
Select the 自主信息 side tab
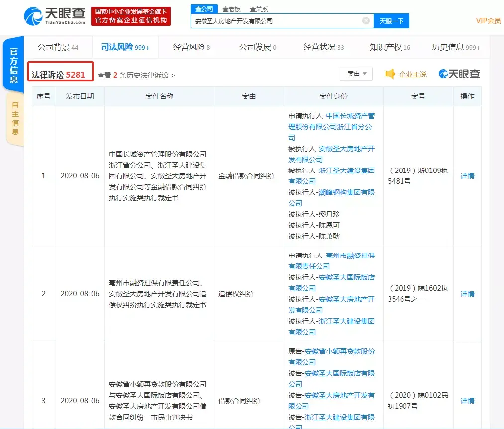click(x=15, y=118)
